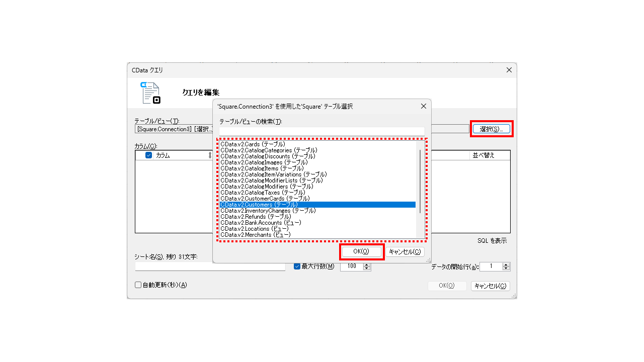This screenshot has height=362, width=644.
Task: Click the 最大行数 value field showing 100
Action: click(352, 266)
